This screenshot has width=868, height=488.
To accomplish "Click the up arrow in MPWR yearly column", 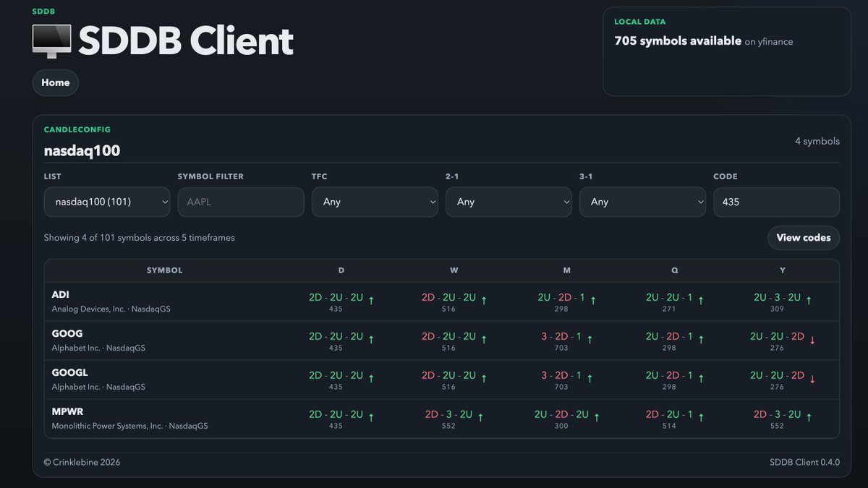I will click(809, 417).
